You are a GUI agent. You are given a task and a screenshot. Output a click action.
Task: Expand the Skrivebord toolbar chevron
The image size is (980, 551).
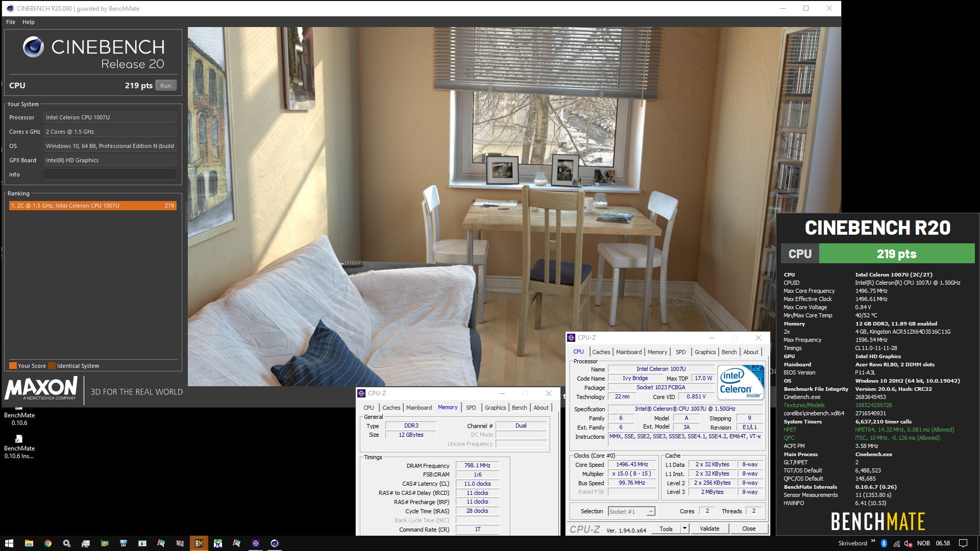click(x=873, y=541)
